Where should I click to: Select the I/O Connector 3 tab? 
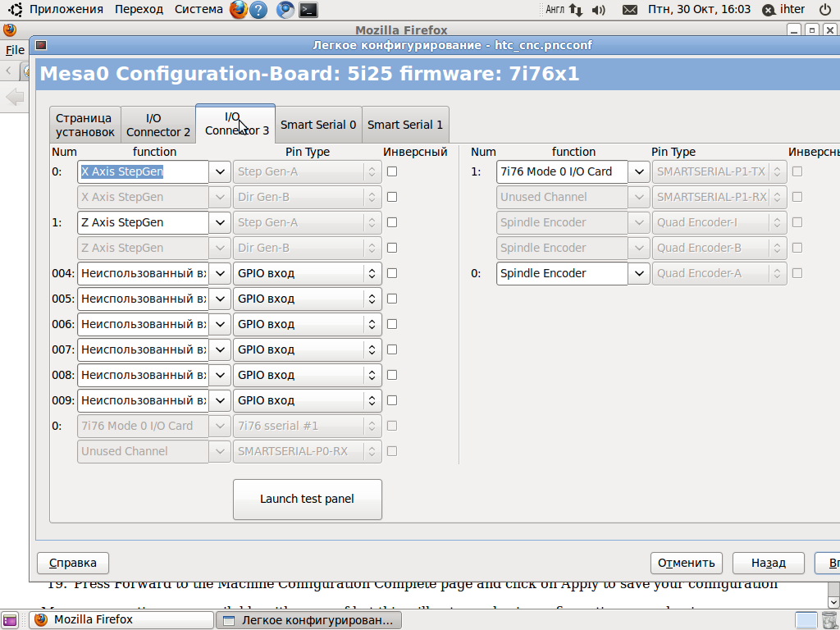pos(235,124)
